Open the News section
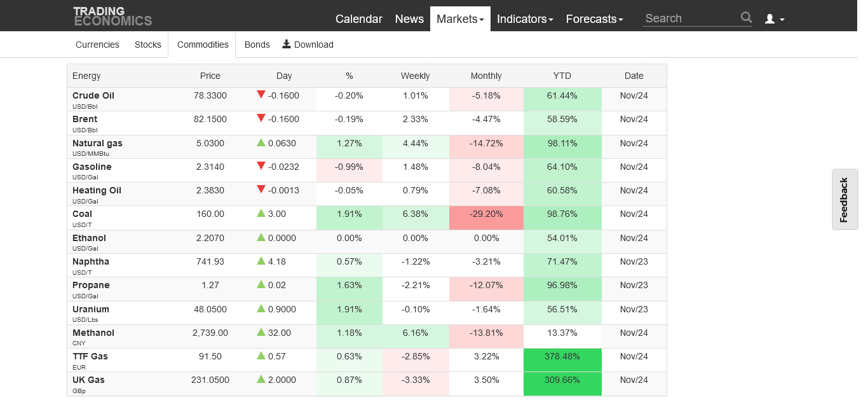This screenshot has width=868, height=409. coord(409,19)
